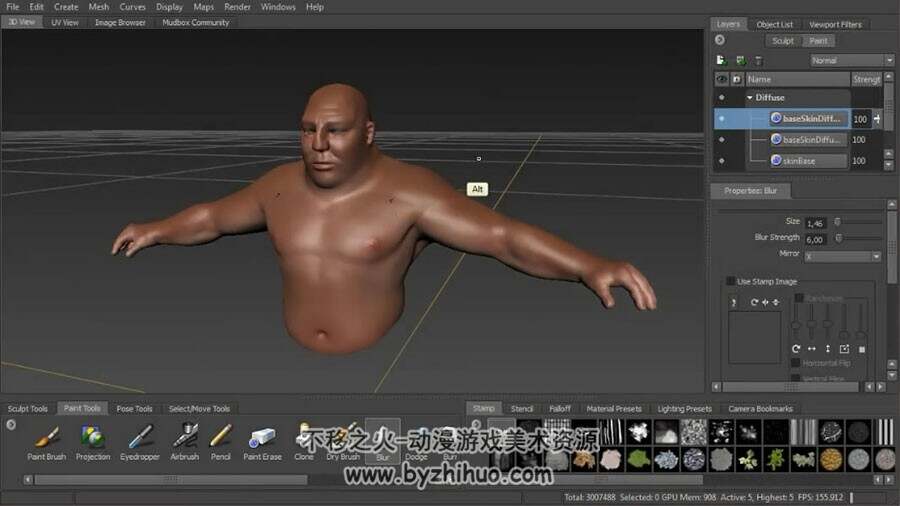Switch to the UV View tab
The image size is (900, 506).
[65, 22]
